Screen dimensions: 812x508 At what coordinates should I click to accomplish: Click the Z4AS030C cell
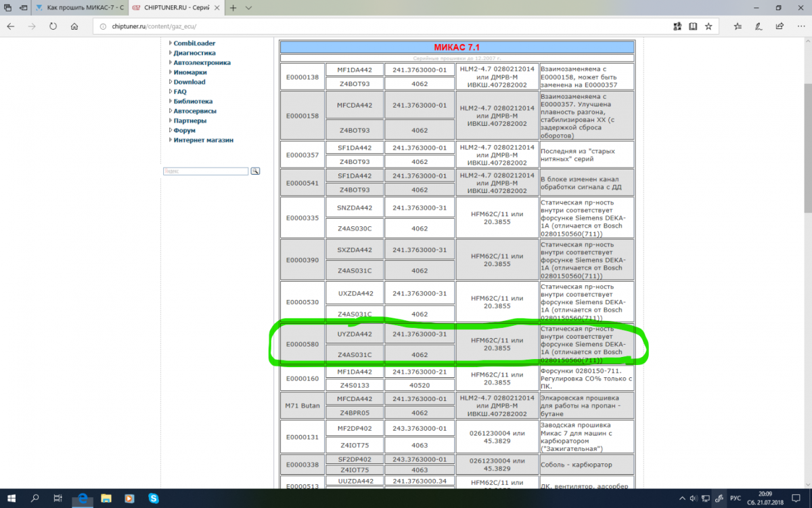point(355,228)
